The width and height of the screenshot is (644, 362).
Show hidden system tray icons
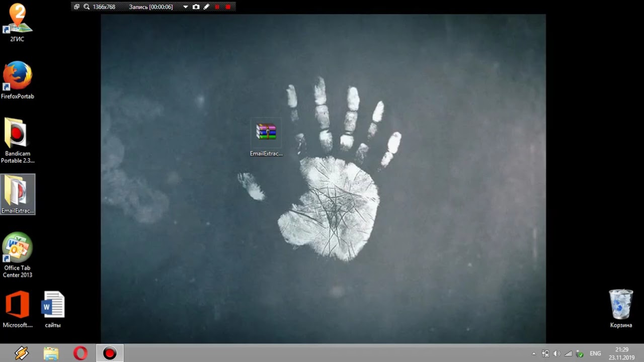click(534, 354)
